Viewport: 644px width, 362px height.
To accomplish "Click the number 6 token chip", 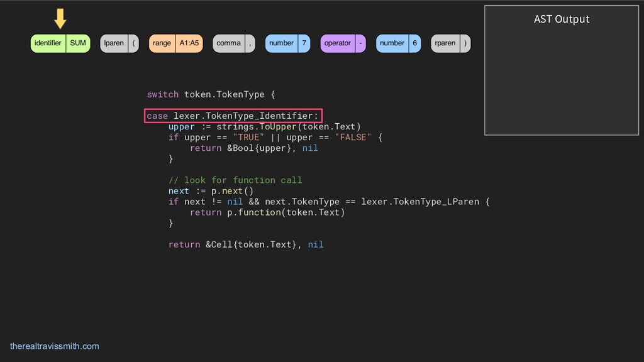I will tap(398, 43).
